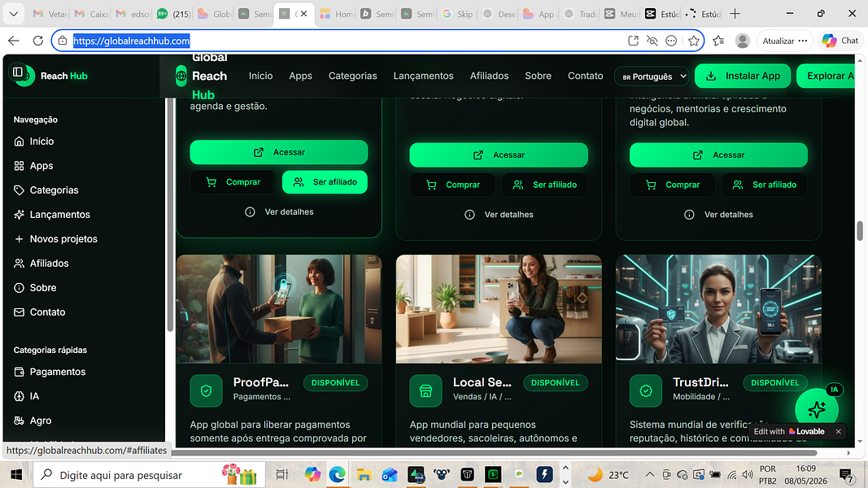Click Comprar in the first app card
This screenshot has height=488, width=868.
click(x=233, y=182)
